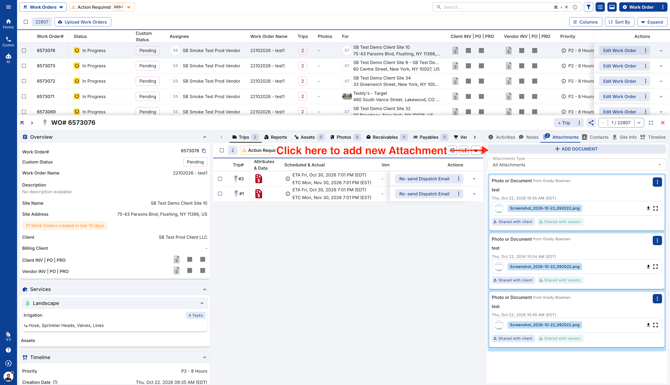
Task: Click the filter funnel icon by search
Action: 588,7
